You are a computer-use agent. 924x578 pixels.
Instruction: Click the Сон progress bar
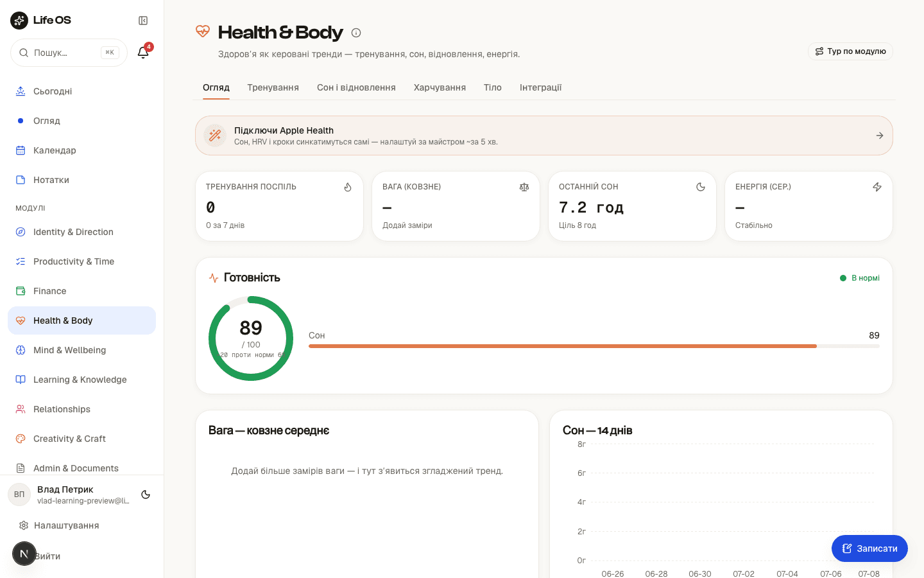[x=594, y=346]
